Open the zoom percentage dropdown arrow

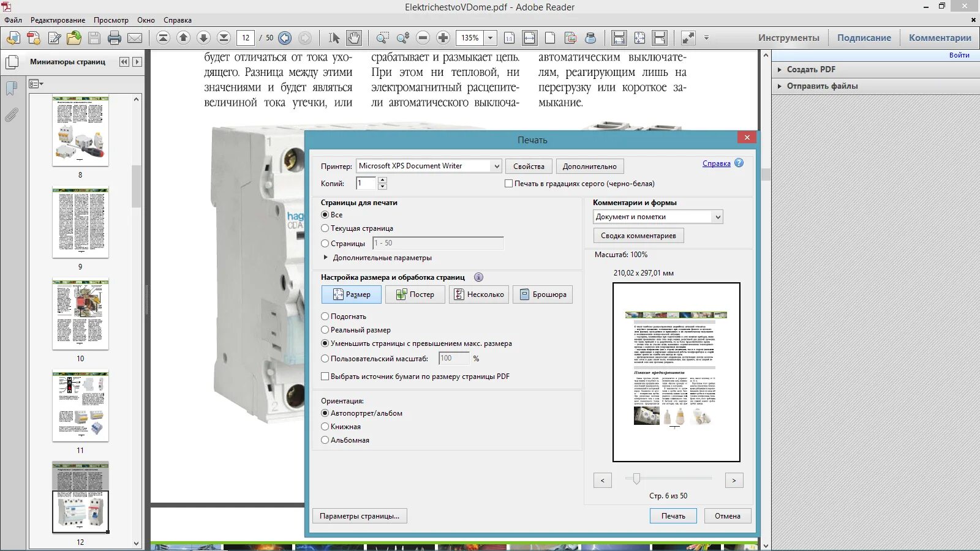click(x=490, y=38)
